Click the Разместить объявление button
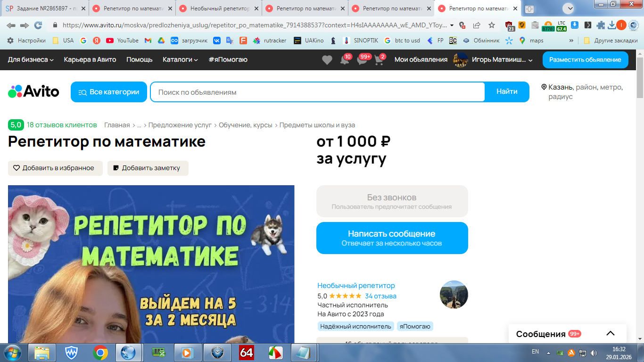The width and height of the screenshot is (644, 362). coord(585,60)
